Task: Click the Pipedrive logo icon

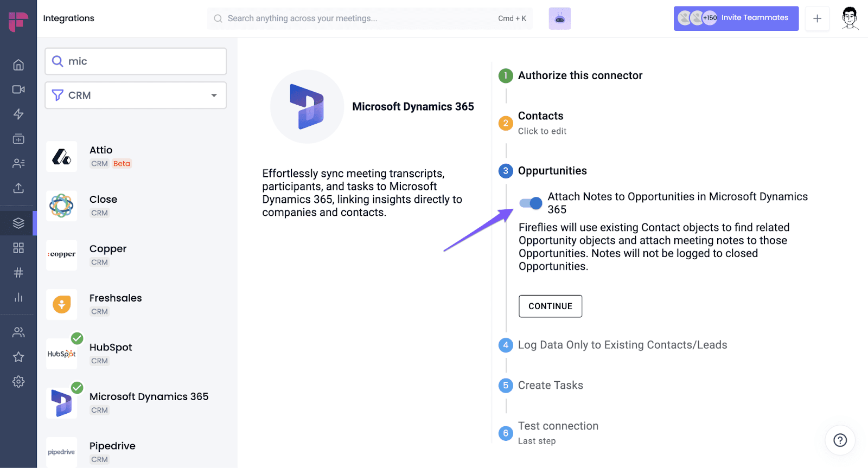Action: point(62,452)
